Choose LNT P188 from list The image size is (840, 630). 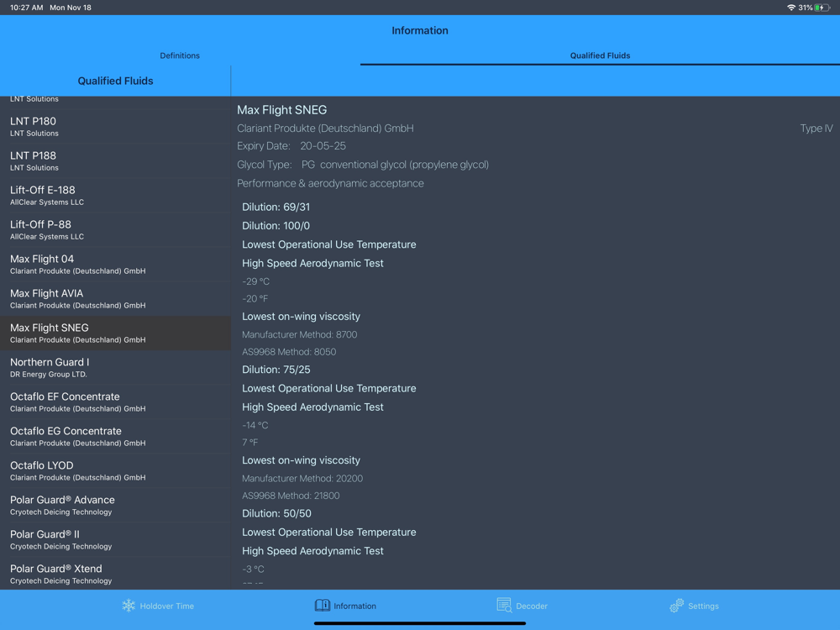(x=115, y=161)
